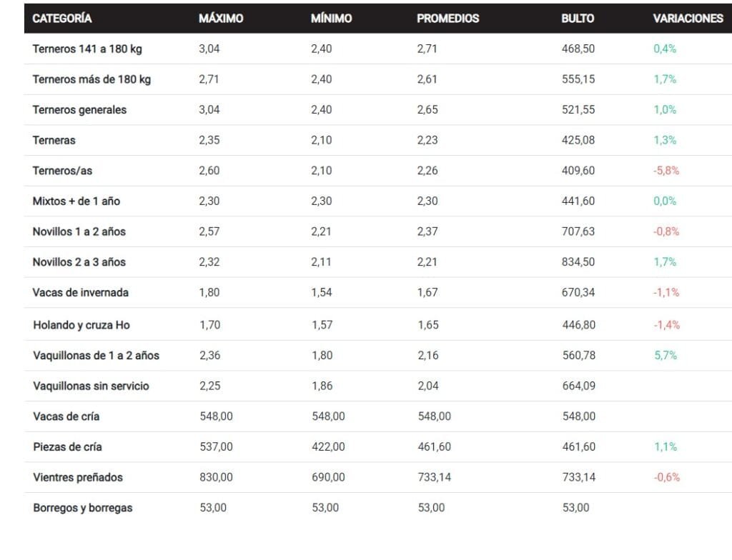Click the MÍNIMO column header

[332, 18]
